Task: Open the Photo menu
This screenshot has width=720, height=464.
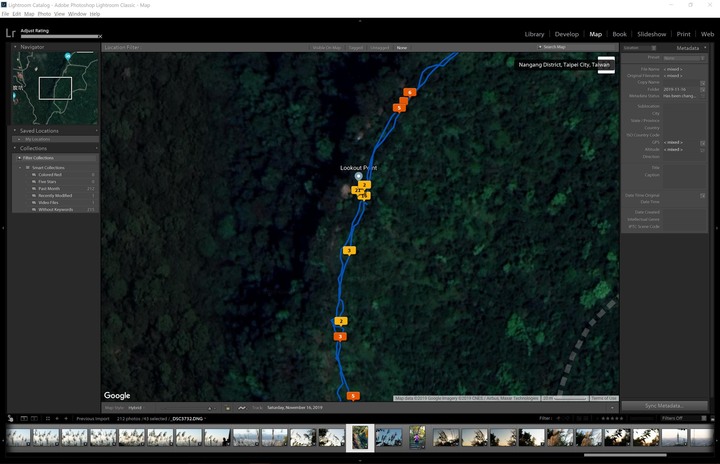Action: pyautogui.click(x=44, y=14)
